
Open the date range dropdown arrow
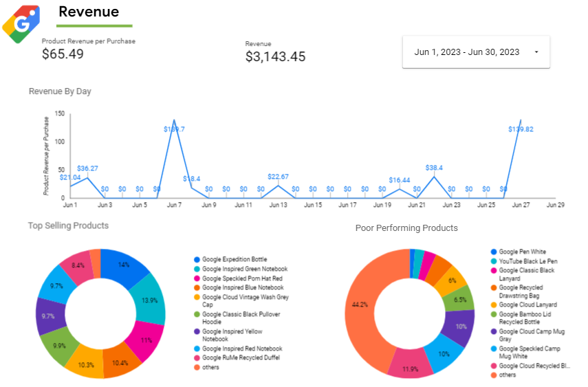pos(536,52)
